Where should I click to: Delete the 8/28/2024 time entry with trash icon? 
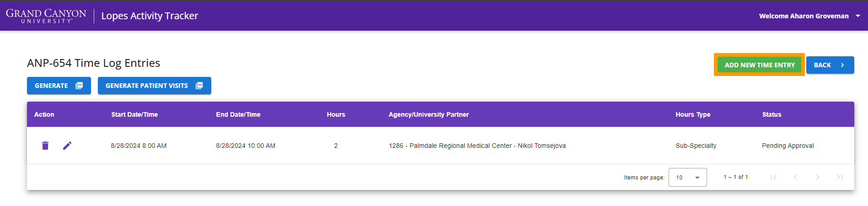[x=45, y=146]
